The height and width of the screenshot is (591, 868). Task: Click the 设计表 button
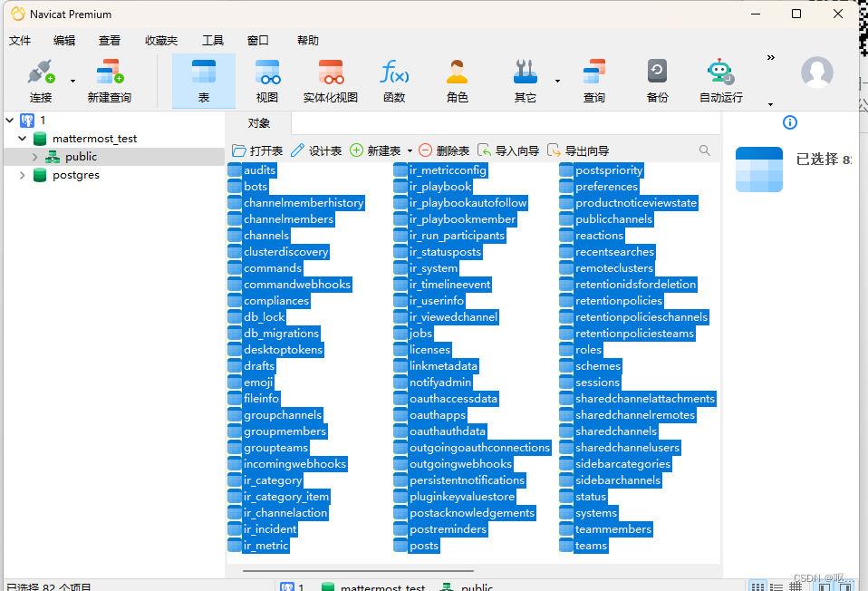point(316,150)
